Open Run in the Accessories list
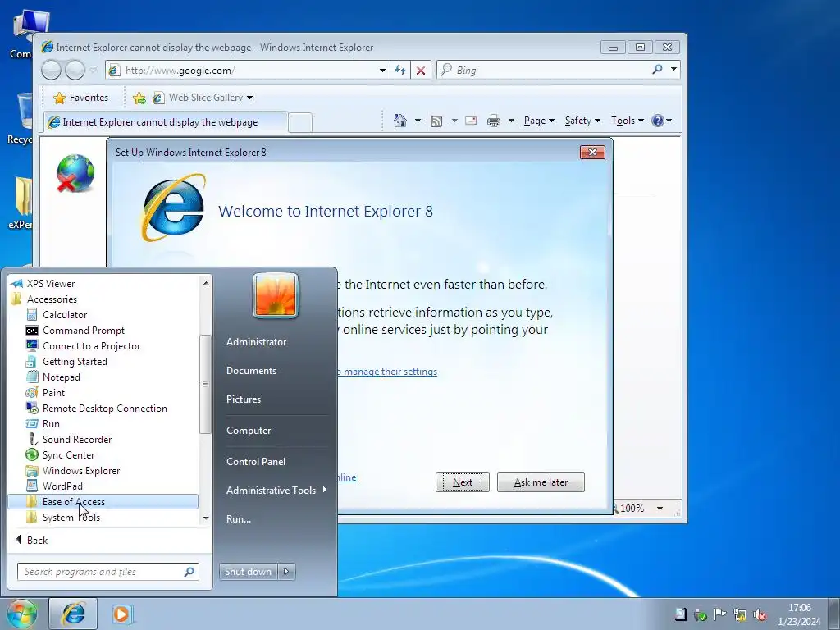The width and height of the screenshot is (840, 630). pyautogui.click(x=51, y=424)
